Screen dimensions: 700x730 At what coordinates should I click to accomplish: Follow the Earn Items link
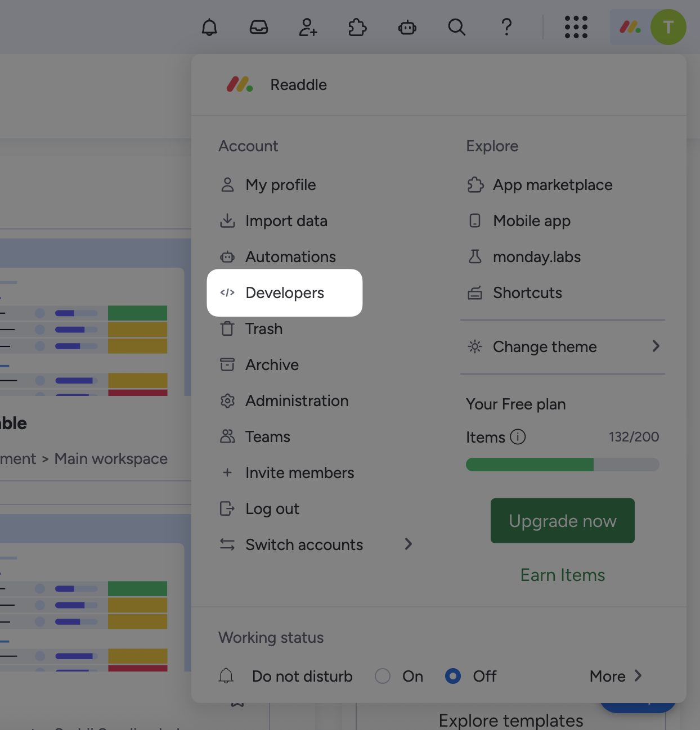coord(563,575)
